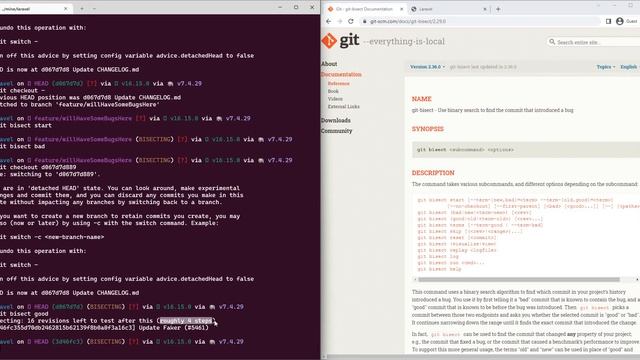The height and width of the screenshot is (360, 640).
Task: Click the 'git bisect log' synopsis line
Action: pos(438,257)
